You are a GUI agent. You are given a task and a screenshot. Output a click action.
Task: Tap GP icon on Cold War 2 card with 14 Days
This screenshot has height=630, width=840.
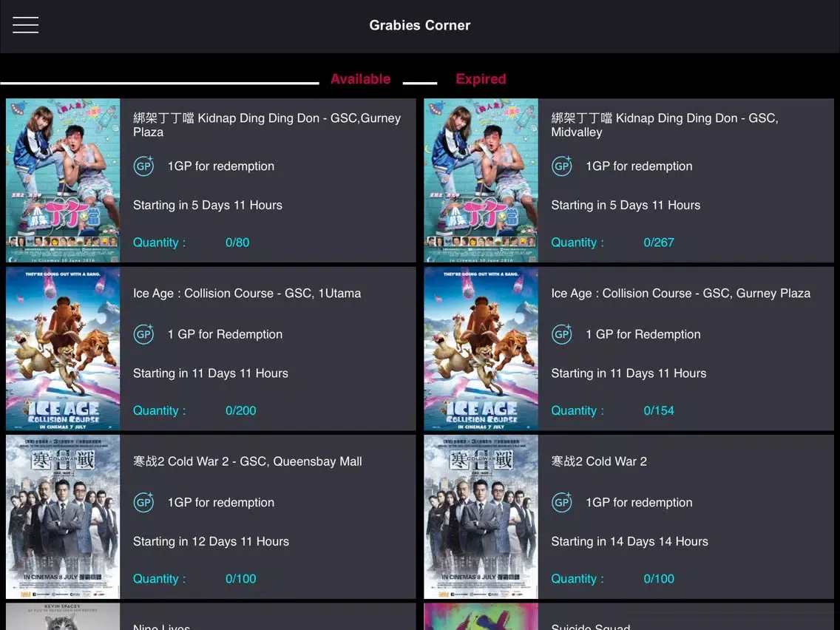point(561,503)
